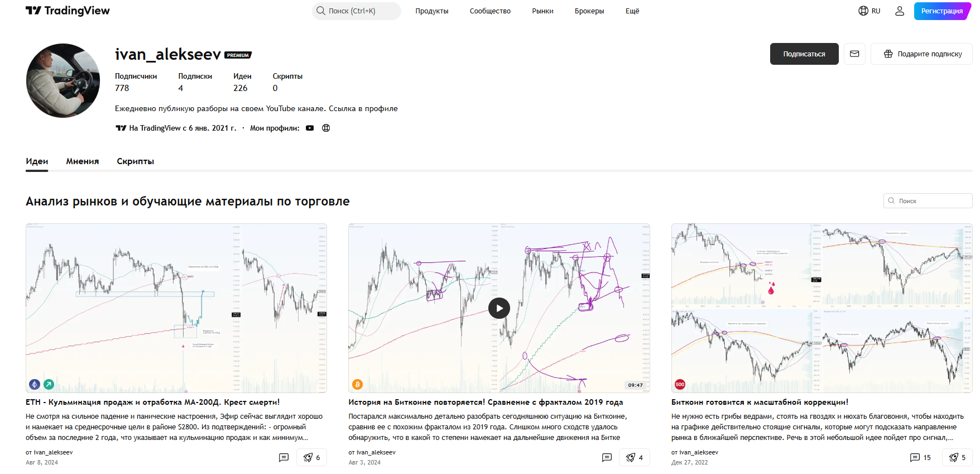Viewport: 980px width, 474px height.
Task: Expand the Ещё menu
Action: pyautogui.click(x=632, y=11)
